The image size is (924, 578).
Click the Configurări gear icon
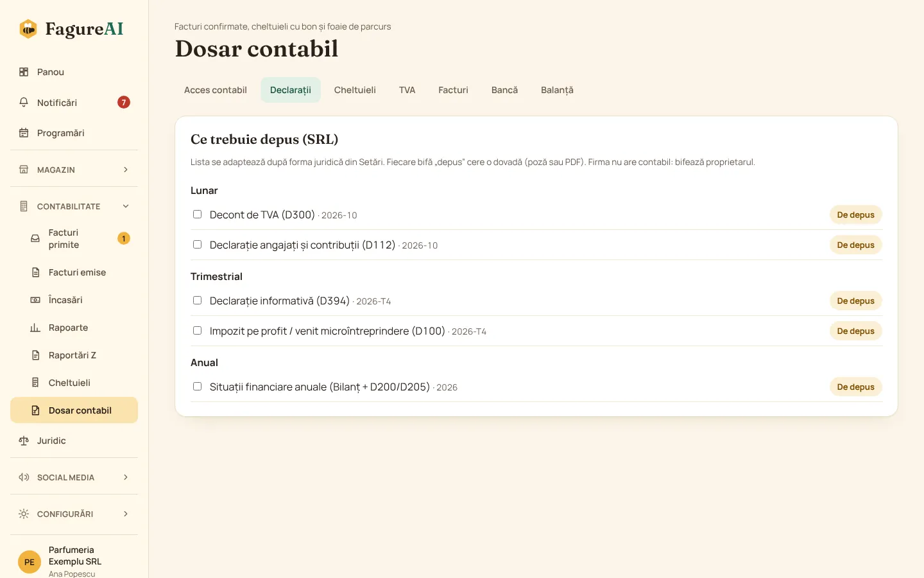click(24, 514)
